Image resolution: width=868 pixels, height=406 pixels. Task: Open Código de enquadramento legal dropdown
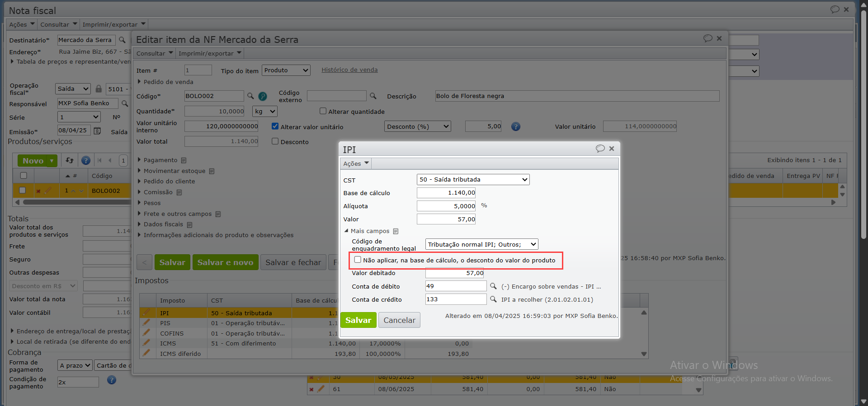coord(481,244)
